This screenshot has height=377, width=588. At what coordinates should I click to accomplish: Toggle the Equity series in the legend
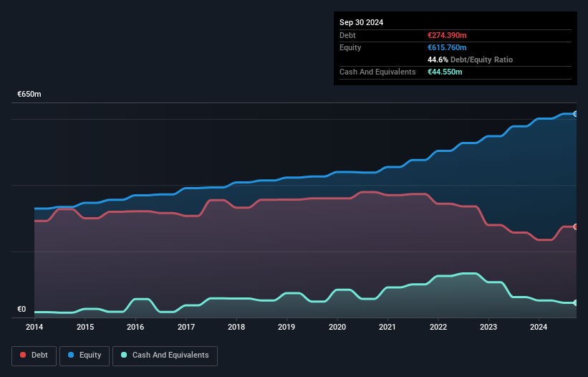pyautogui.click(x=84, y=355)
